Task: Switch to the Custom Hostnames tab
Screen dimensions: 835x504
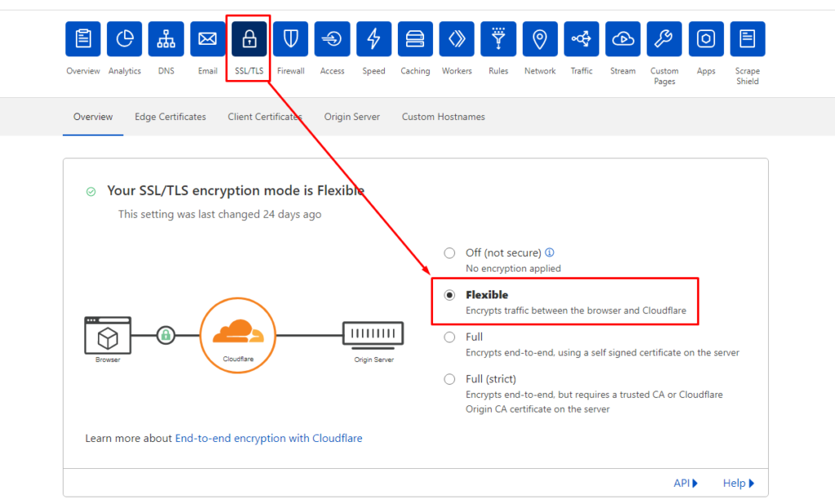Action: 443,117
